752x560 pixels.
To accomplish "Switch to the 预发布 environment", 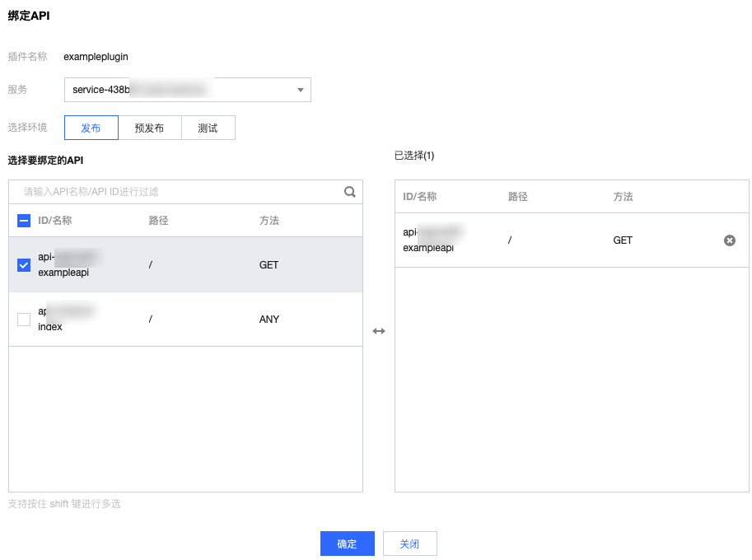I will (x=149, y=128).
